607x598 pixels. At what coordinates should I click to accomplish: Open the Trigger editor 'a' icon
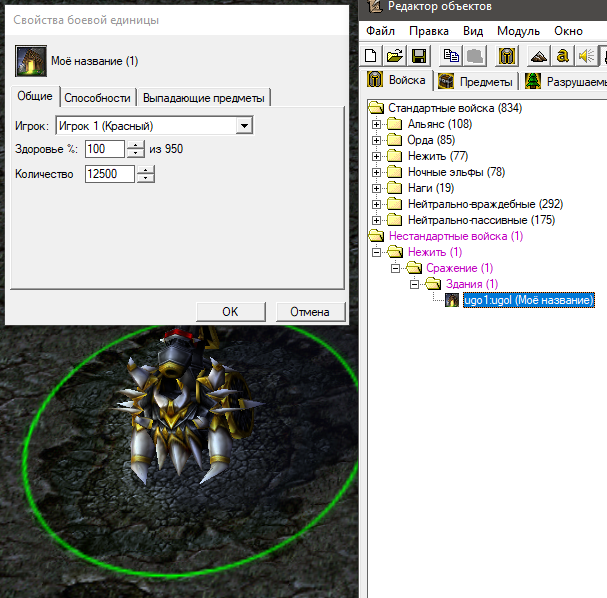(562, 56)
